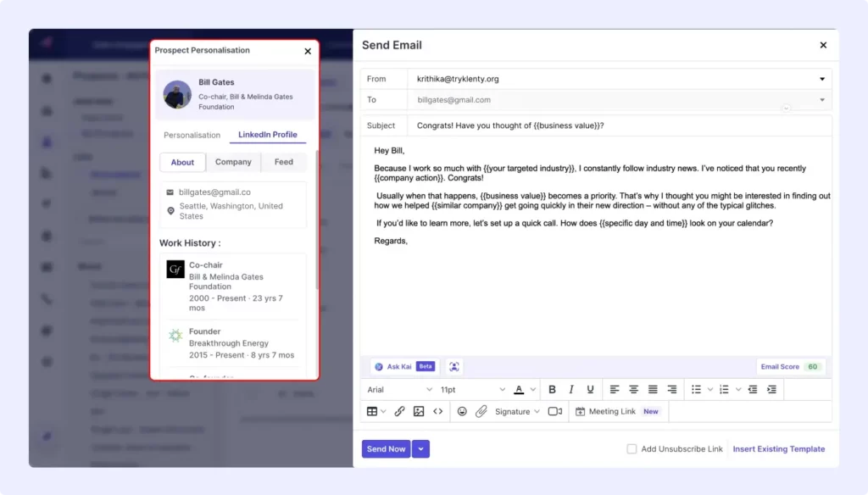Open the emoji picker
868x495 pixels.
pyautogui.click(x=462, y=411)
